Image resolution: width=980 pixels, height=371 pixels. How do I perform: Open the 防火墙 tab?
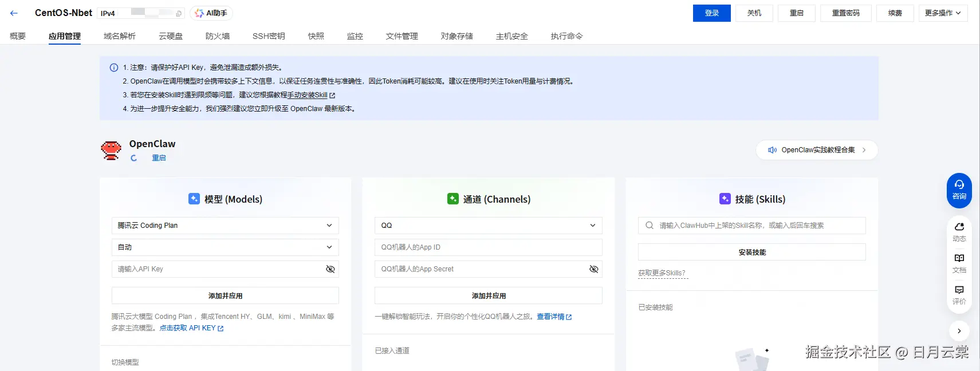pos(218,36)
